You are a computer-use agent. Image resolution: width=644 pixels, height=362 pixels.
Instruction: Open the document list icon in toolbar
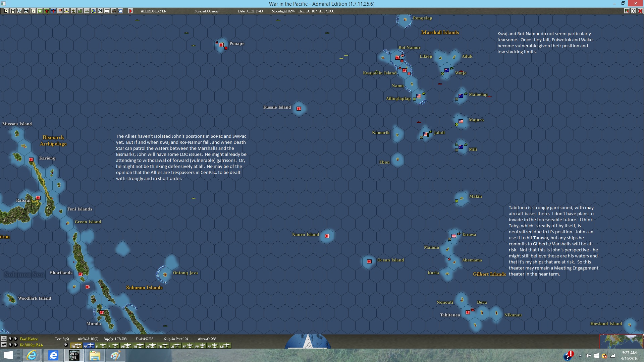click(13, 11)
